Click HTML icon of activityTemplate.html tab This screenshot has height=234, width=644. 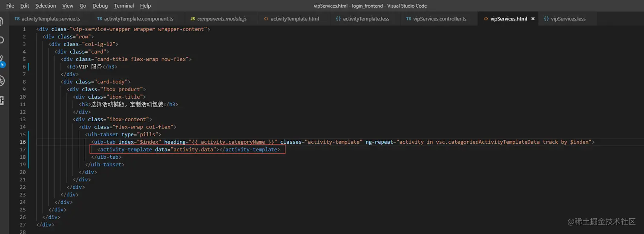(x=266, y=19)
